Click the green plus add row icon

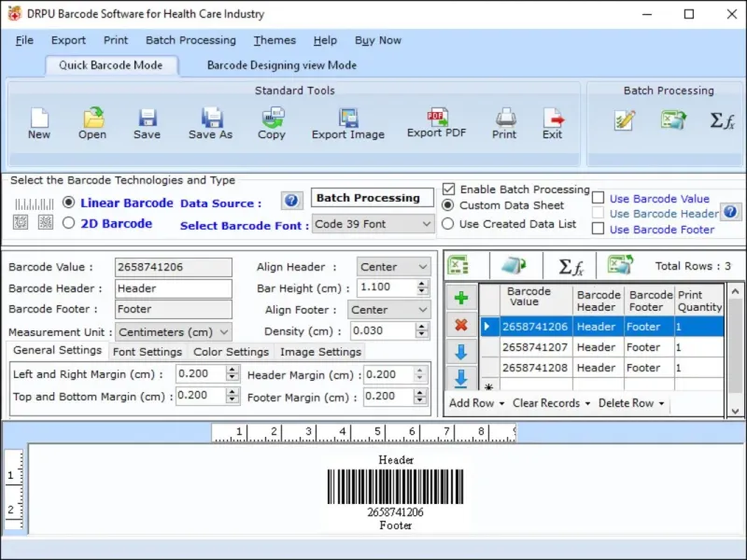click(x=460, y=299)
